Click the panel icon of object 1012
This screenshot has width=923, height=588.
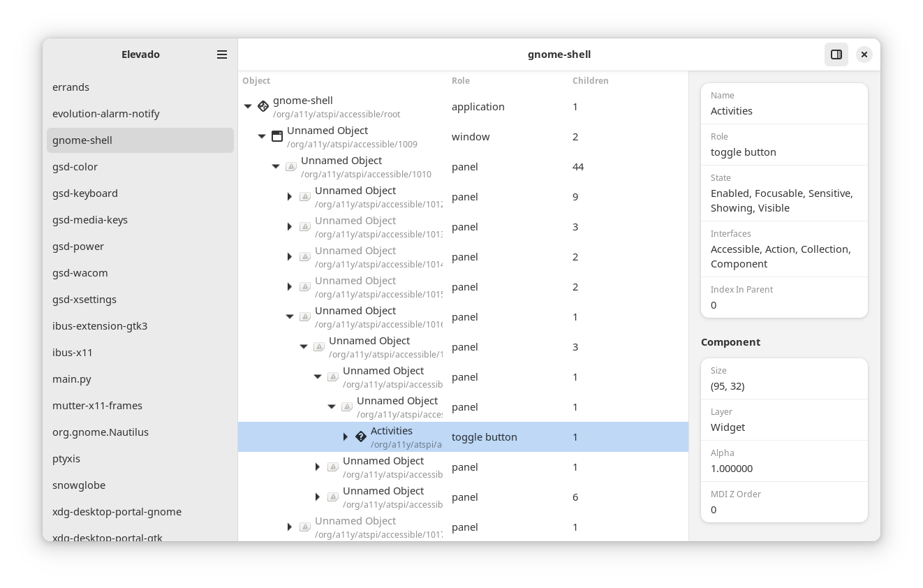click(305, 196)
